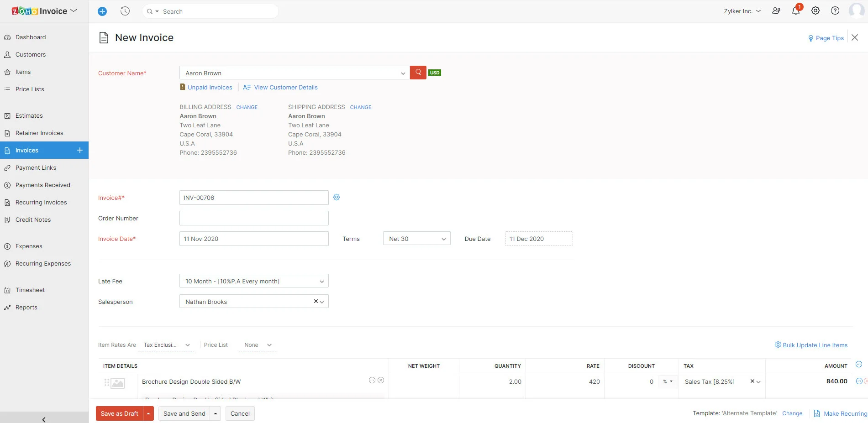Open Customers in sidebar
Screen dimensions: 868x423
tap(31, 55)
